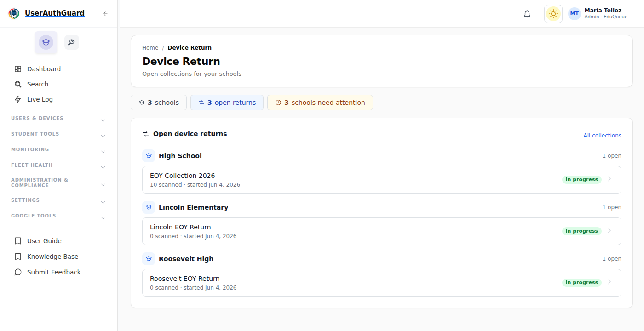
Task: Click the UserAuthGuard brand name
Action: click(x=55, y=13)
